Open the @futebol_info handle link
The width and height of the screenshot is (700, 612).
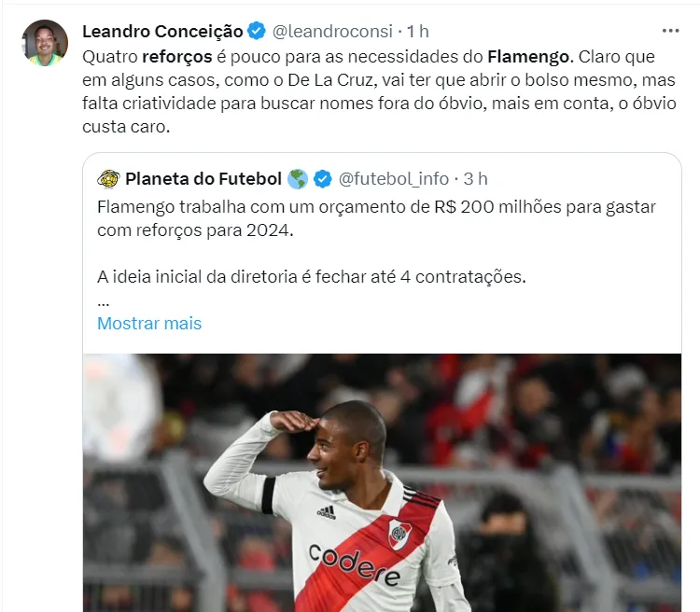click(394, 179)
